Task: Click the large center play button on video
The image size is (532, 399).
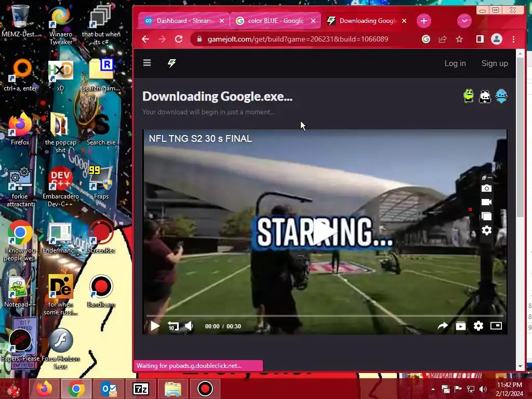Action: pos(324,232)
